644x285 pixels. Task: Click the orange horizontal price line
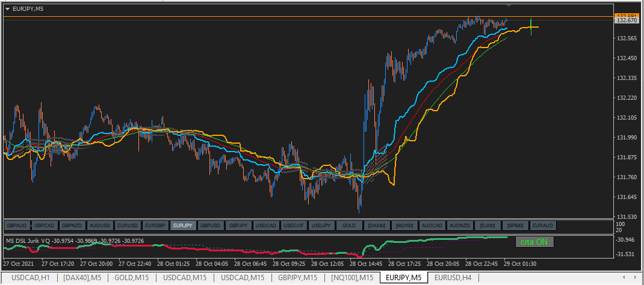click(x=308, y=17)
